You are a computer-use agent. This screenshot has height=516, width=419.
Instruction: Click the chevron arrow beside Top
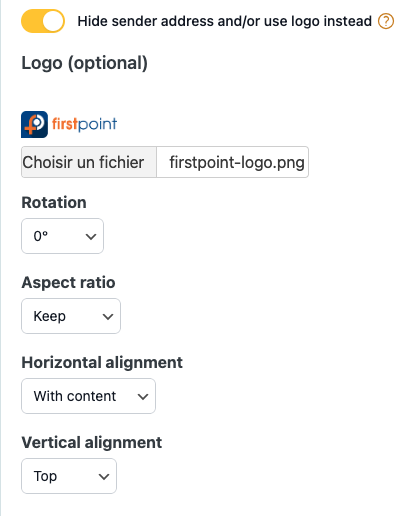[x=104, y=477]
